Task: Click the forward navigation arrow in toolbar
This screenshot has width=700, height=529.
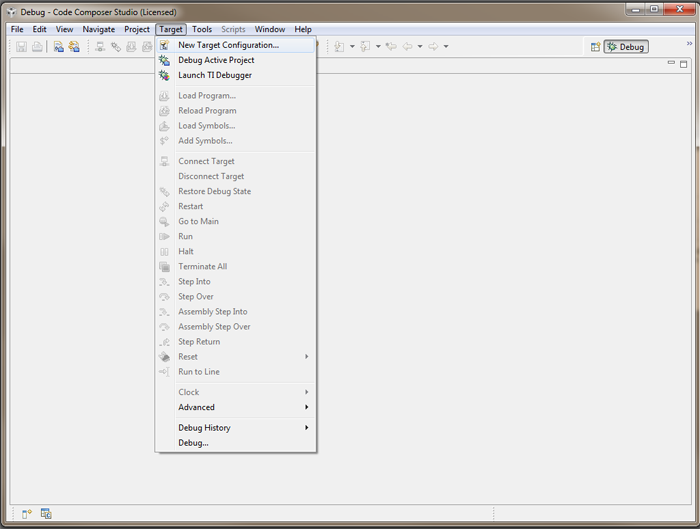Action: tap(433, 47)
